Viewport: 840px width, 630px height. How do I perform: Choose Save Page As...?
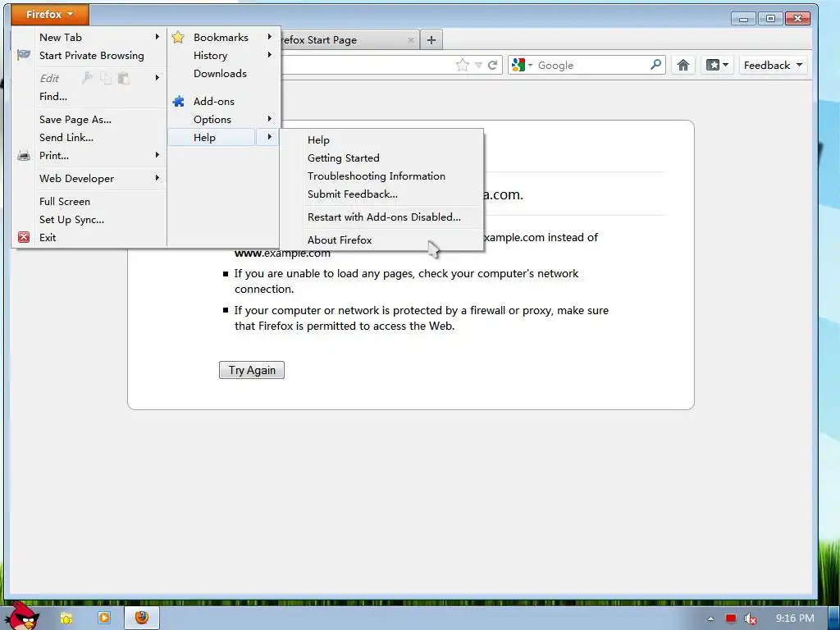click(75, 120)
